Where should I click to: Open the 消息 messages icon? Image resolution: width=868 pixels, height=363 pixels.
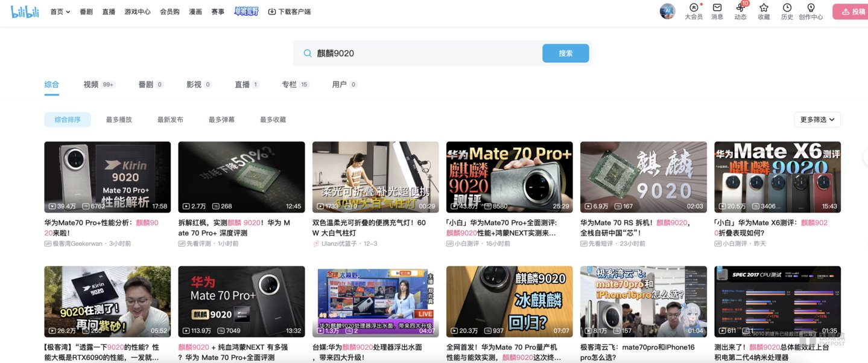(x=717, y=8)
